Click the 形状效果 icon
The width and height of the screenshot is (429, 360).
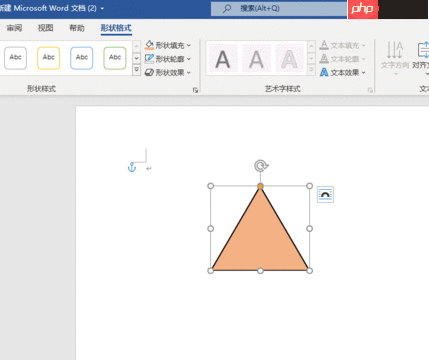coord(149,72)
